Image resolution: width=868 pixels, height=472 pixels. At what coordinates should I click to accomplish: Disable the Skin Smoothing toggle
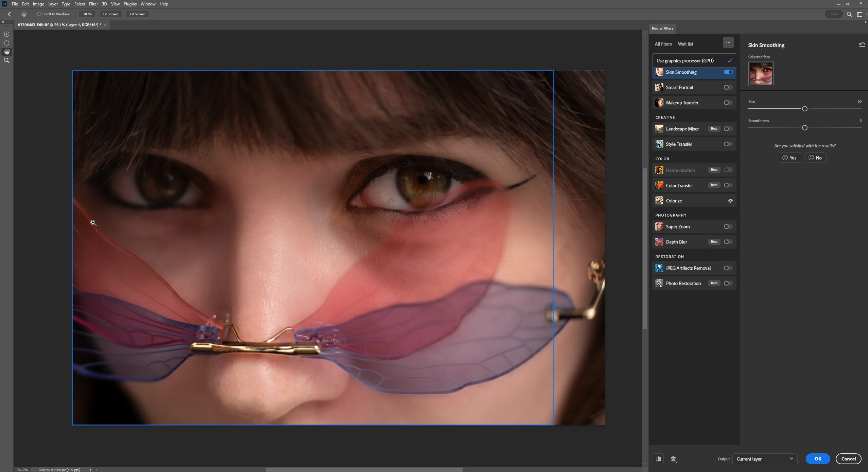728,72
